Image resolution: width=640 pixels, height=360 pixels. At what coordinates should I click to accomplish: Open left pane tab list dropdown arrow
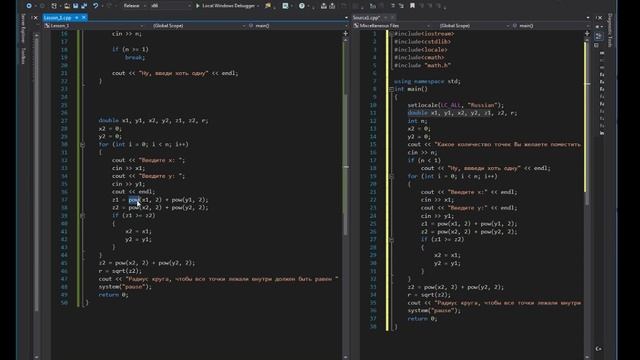click(x=346, y=18)
